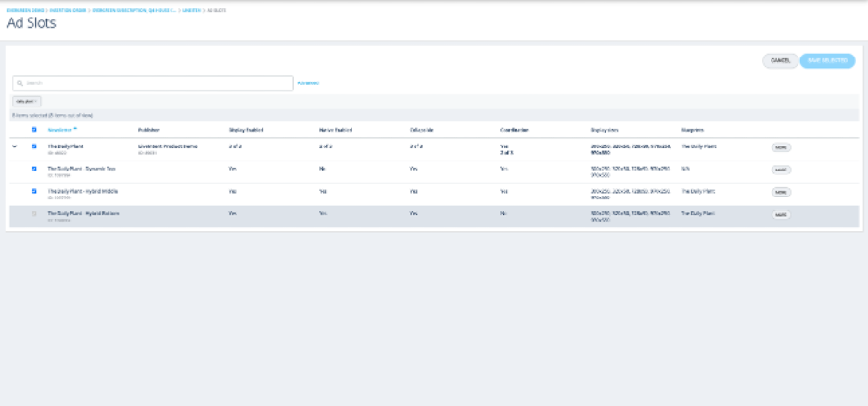Screen dimensions: 868x406
Task: Click the magnifier icon in search box
Action: click(19, 83)
